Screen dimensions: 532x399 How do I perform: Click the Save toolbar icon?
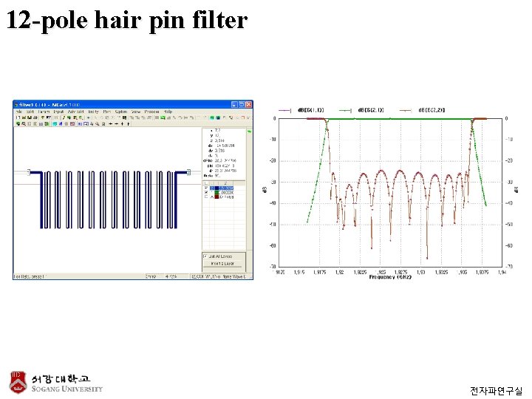30,117
